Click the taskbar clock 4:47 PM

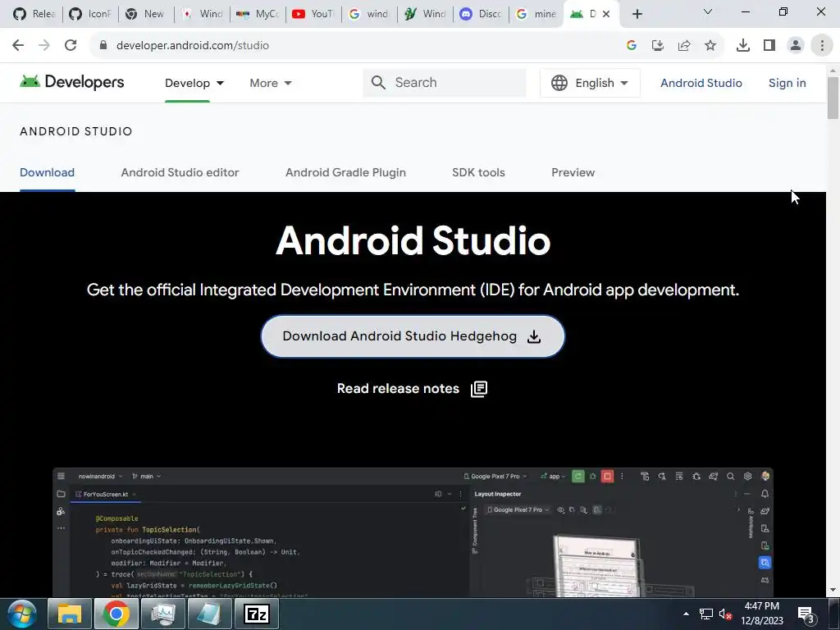(x=762, y=606)
